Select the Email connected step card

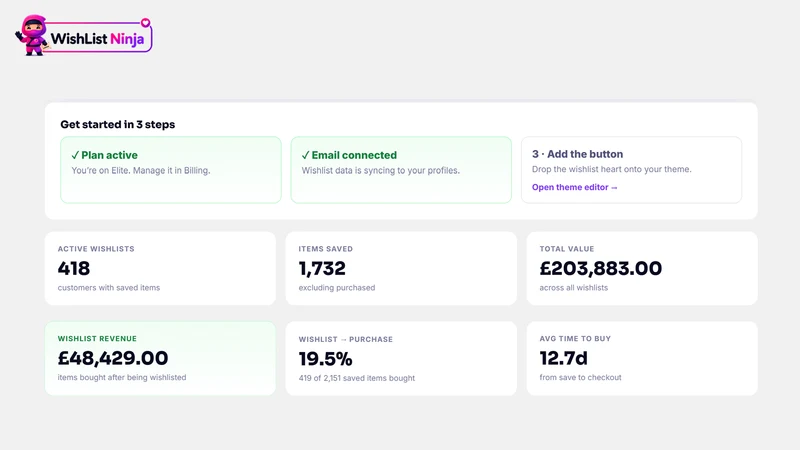click(x=401, y=170)
